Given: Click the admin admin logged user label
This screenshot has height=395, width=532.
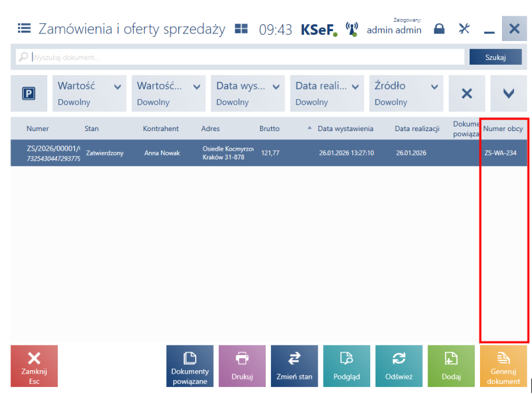Looking at the screenshot, I should coord(394,30).
